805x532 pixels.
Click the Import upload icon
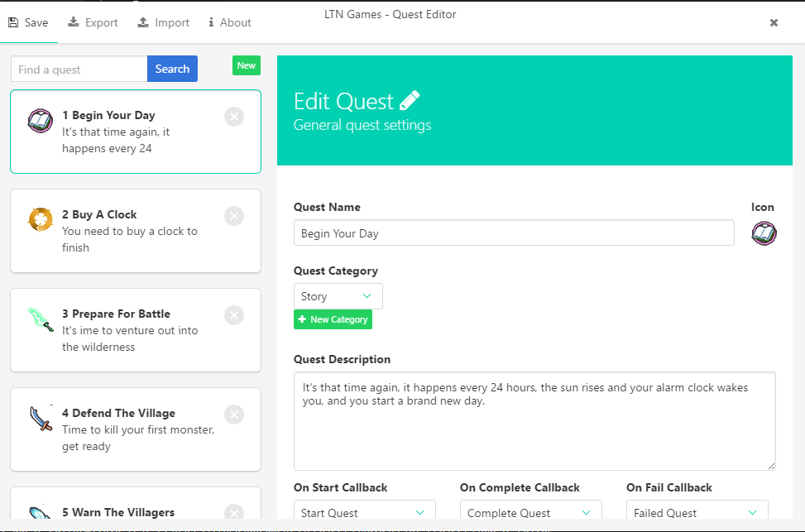click(143, 22)
